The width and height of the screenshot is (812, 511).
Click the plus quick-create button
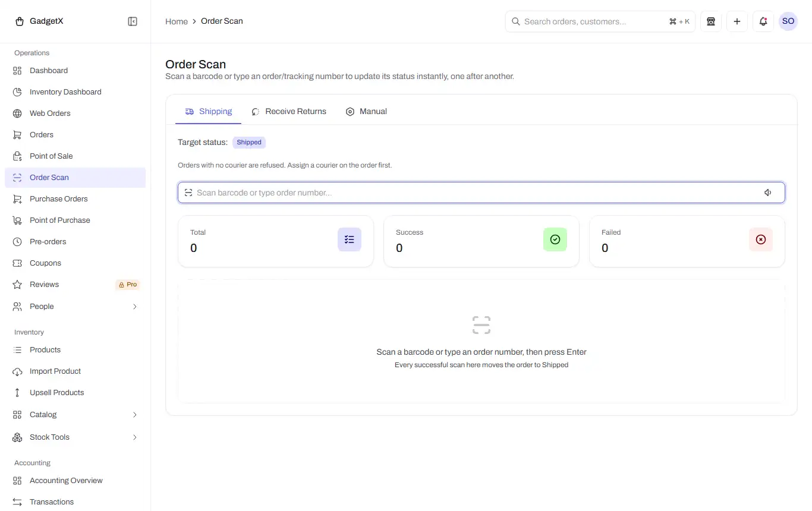[737, 21]
